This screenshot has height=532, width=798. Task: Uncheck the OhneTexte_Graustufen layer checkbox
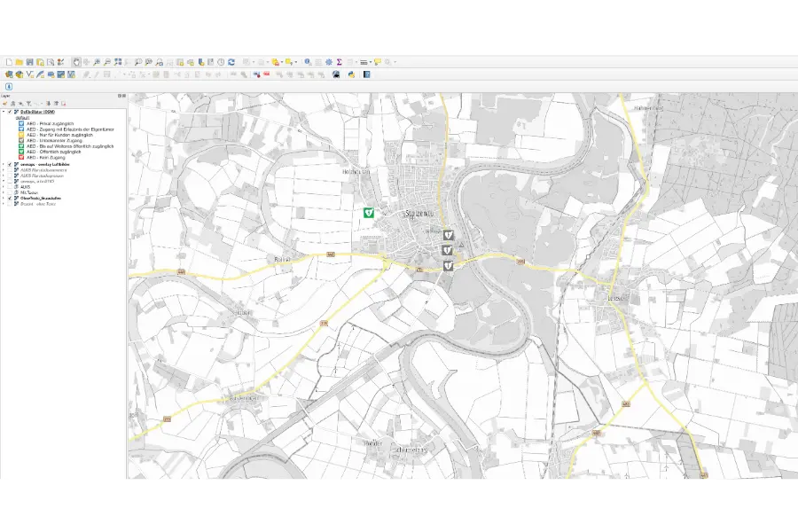click(10, 198)
